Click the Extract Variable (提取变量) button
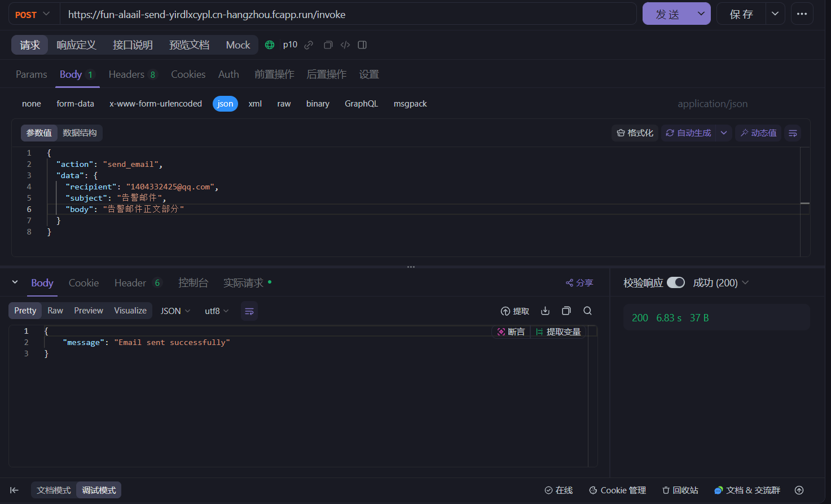 coord(559,332)
